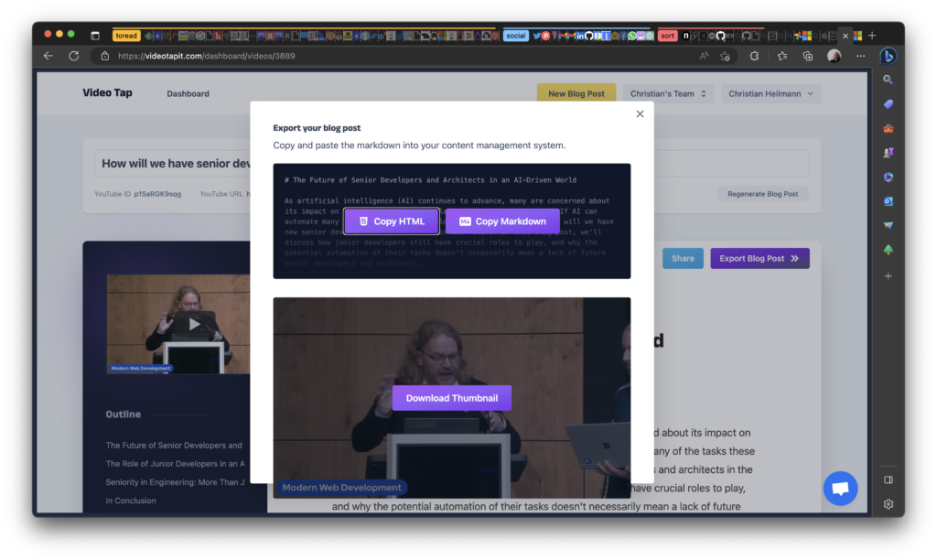Screen dimensions: 937x560
Task: Open browser Extensions icon
Action: [754, 56]
